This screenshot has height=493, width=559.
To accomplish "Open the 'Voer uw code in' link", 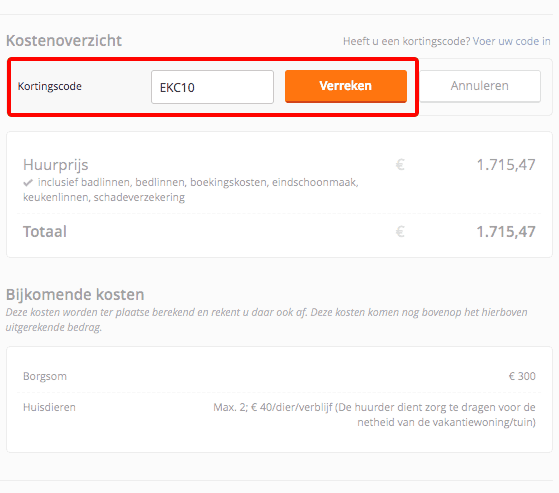I will (512, 41).
